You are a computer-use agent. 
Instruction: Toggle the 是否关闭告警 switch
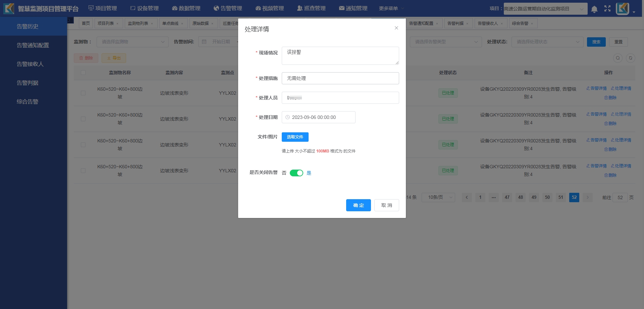[x=296, y=173]
